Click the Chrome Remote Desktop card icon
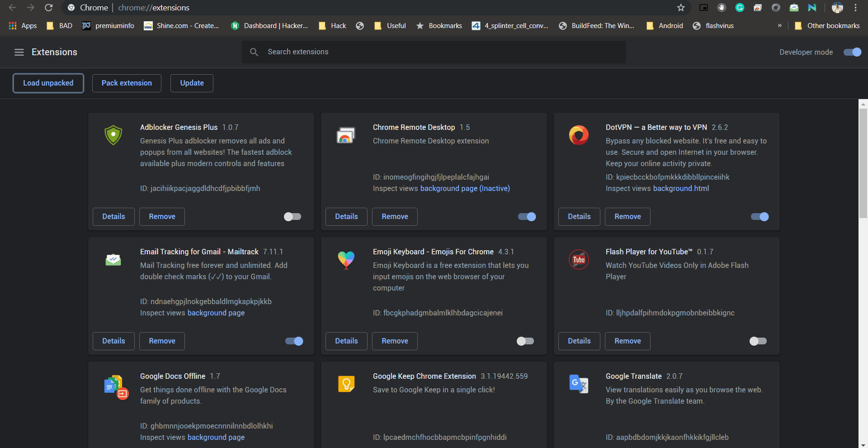868x448 pixels. click(346, 135)
